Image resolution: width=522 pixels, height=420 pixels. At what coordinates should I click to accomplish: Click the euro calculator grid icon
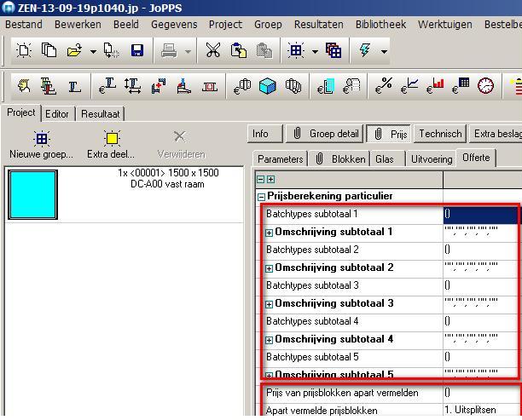461,86
